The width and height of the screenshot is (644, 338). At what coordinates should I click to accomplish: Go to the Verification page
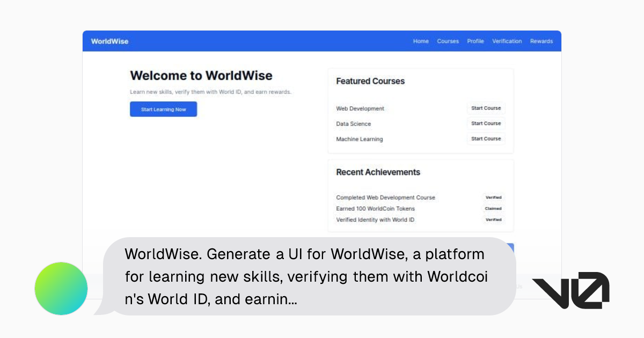click(507, 41)
